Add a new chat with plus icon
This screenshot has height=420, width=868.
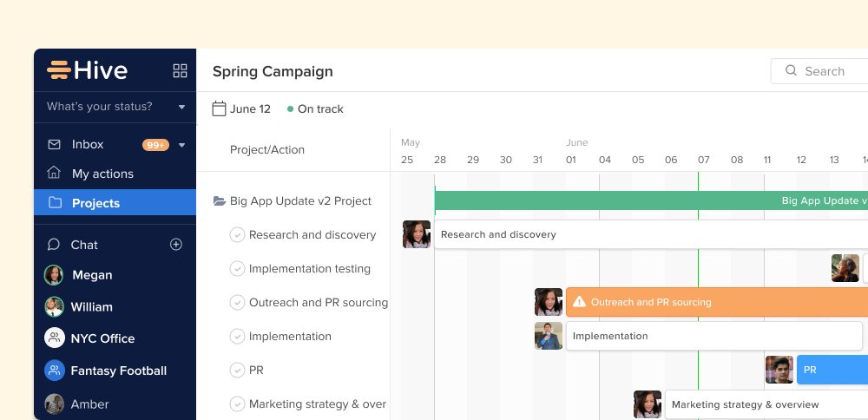tap(176, 245)
